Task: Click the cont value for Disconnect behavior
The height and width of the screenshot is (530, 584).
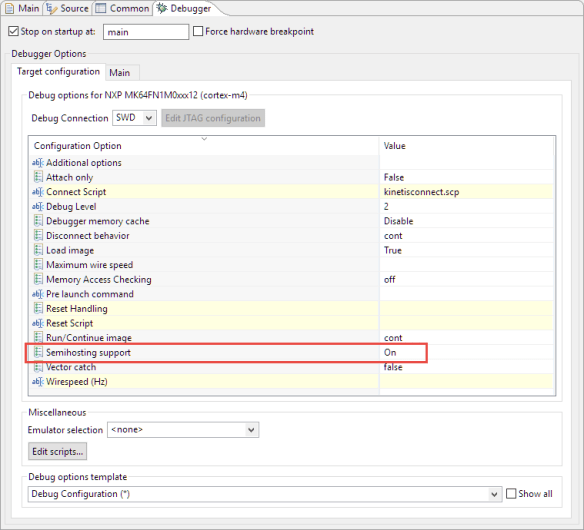Action: (393, 236)
